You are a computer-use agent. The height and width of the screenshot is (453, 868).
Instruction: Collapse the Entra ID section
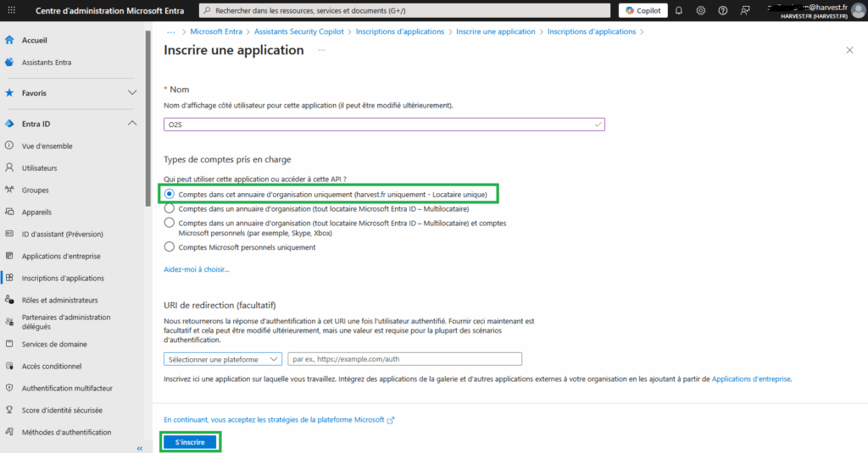click(x=131, y=124)
